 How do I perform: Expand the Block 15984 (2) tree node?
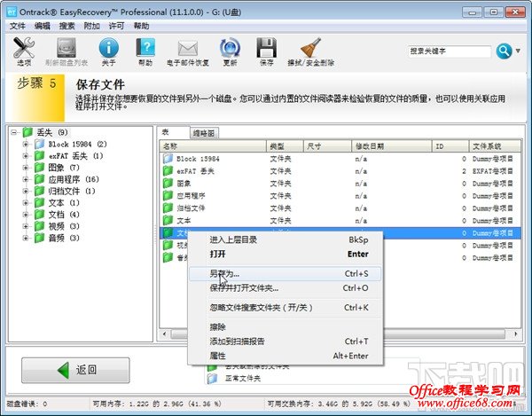tap(26, 145)
